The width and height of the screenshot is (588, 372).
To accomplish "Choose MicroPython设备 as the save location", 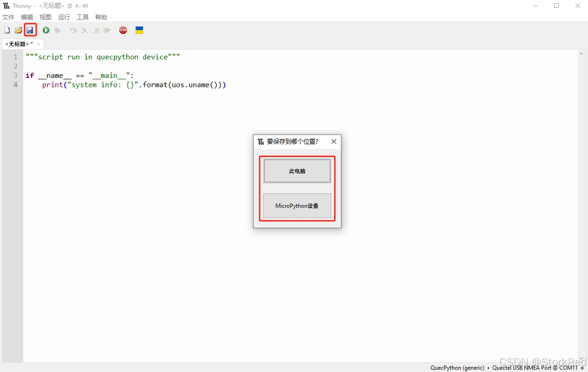I will pyautogui.click(x=297, y=205).
